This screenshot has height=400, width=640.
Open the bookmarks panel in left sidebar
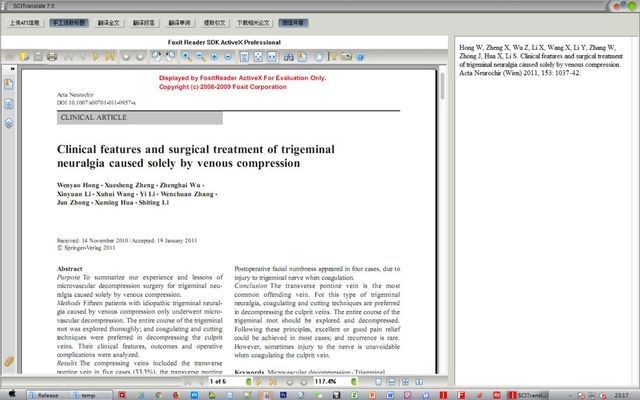[8, 85]
